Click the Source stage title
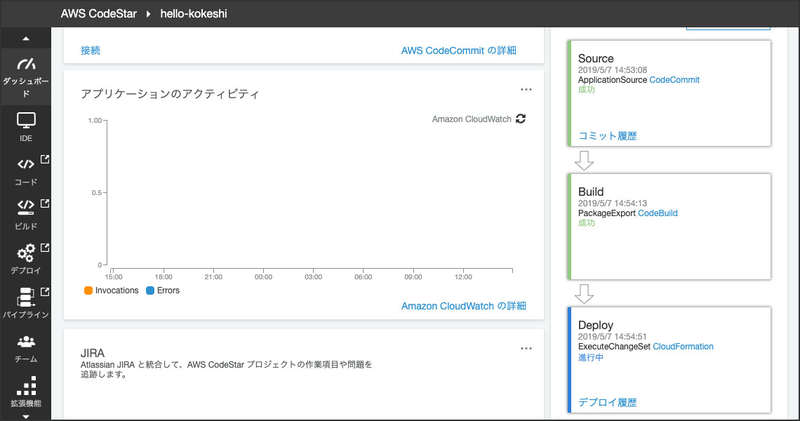The height and width of the screenshot is (421, 800). [596, 59]
